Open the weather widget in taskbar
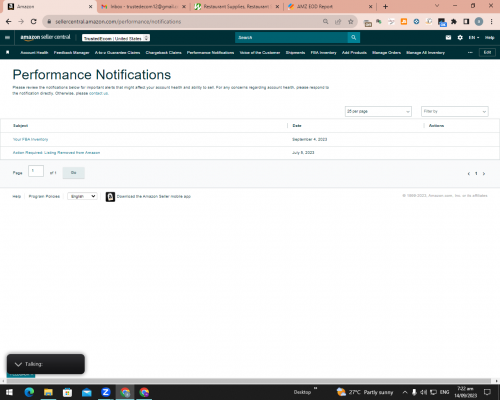Image resolution: width=500 pixels, height=400 pixels. [x=365, y=392]
